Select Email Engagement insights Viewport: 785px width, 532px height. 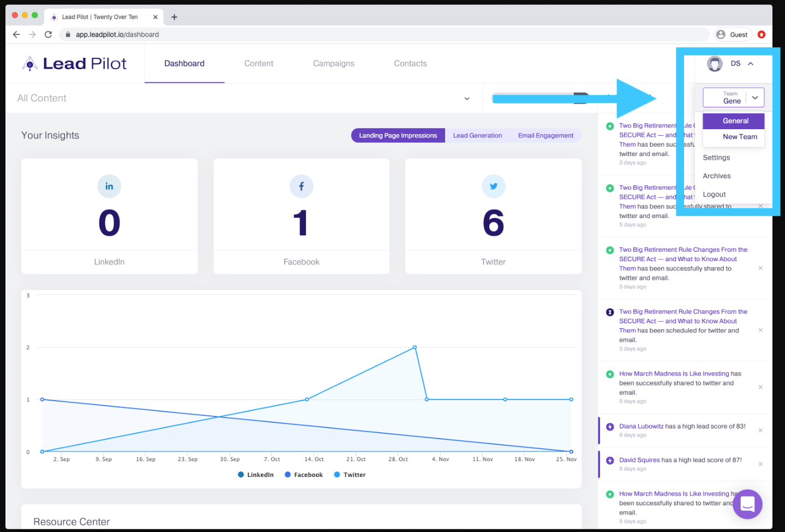(546, 136)
